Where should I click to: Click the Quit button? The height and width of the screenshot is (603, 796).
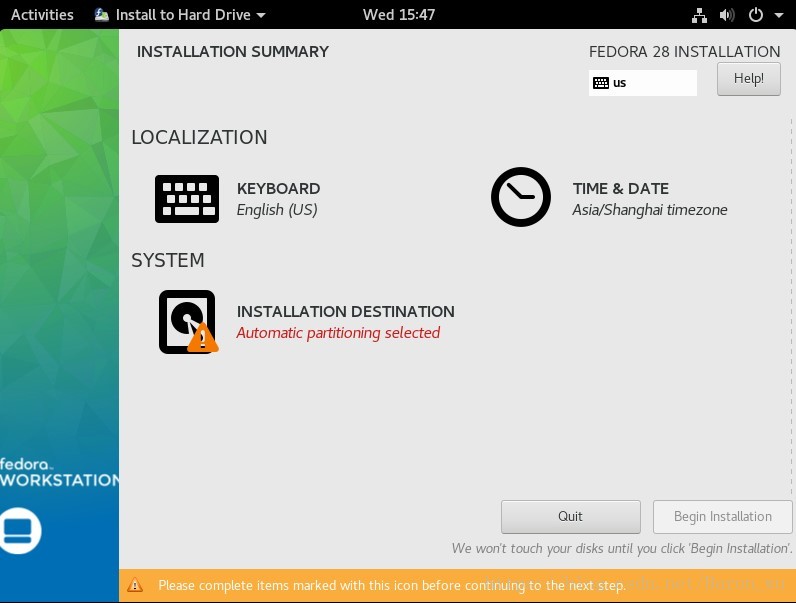[571, 517]
